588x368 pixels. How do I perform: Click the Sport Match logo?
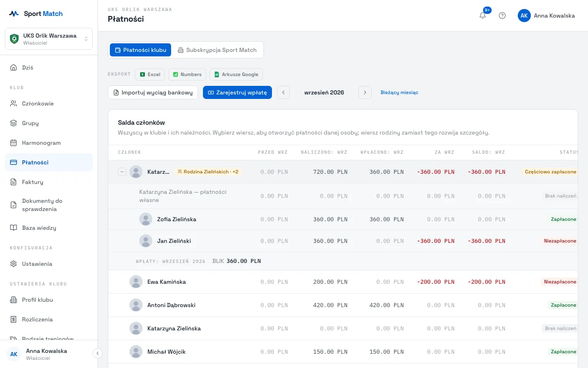pyautogui.click(x=36, y=13)
